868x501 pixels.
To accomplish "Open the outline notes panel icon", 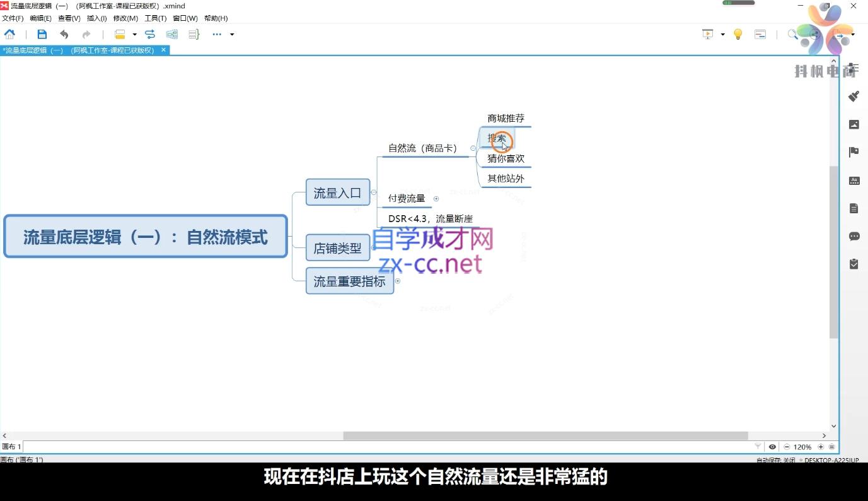I will coord(854,208).
